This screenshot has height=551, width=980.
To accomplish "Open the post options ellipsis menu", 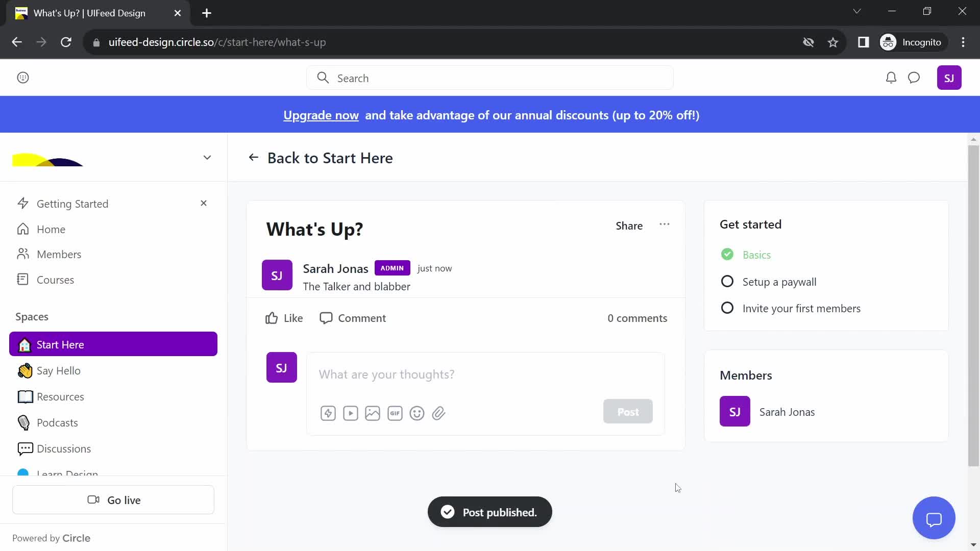I will tap(665, 225).
